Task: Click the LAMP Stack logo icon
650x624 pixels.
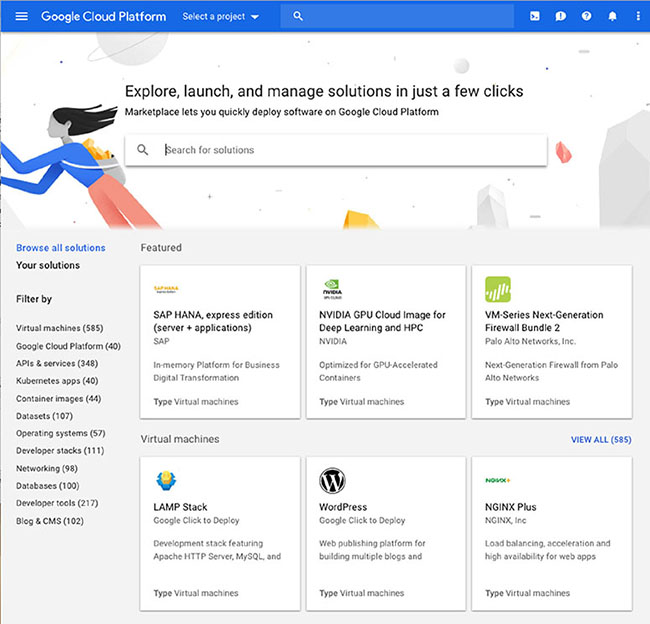Action: [x=166, y=481]
